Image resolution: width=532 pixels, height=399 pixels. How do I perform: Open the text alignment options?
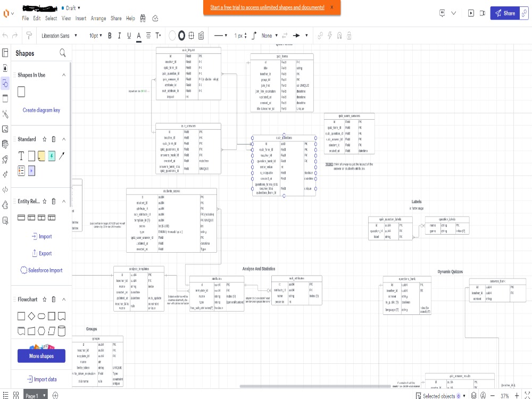[x=148, y=35]
